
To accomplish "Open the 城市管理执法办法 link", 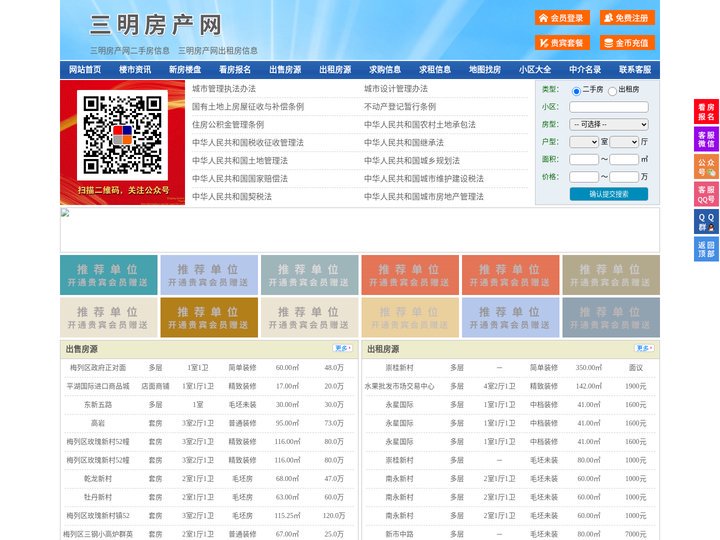I will [x=224, y=89].
